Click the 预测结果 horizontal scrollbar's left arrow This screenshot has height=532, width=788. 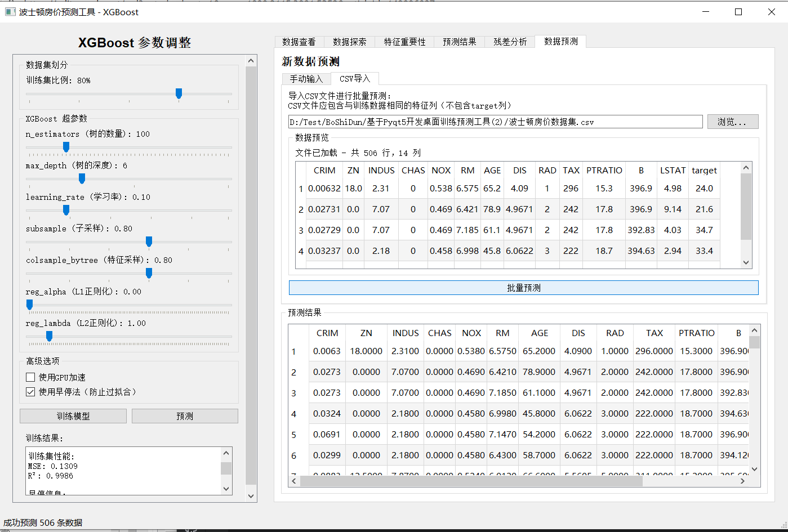point(293,481)
